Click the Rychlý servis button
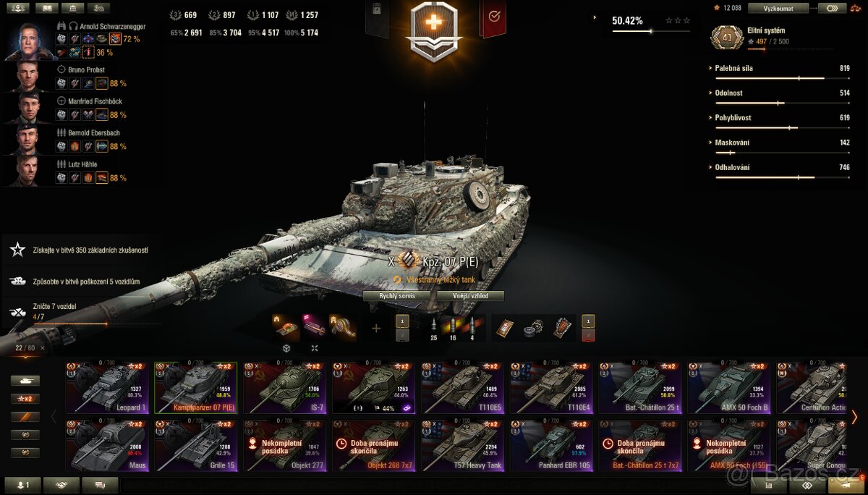The image size is (868, 495). coord(399,296)
